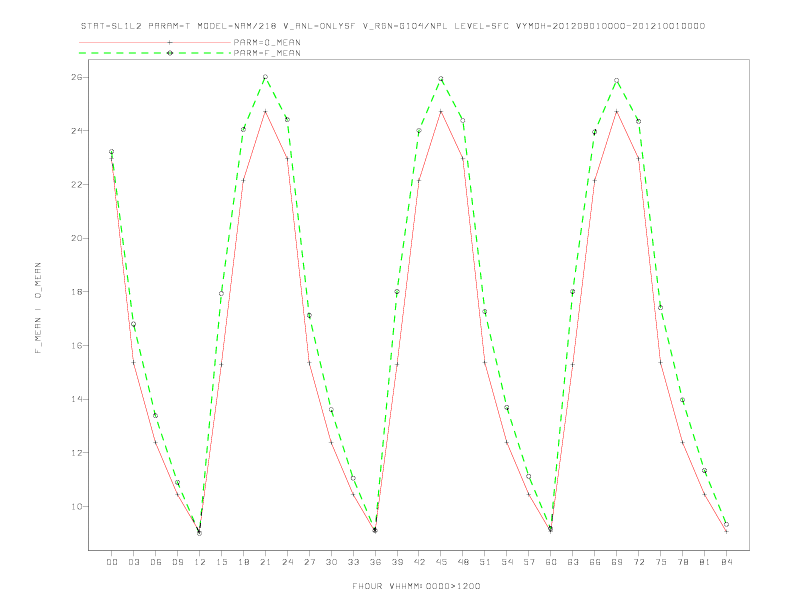This screenshot has width=792, height=612.
Task: Click x-axis forecast hour label 66
Action: coord(595,562)
